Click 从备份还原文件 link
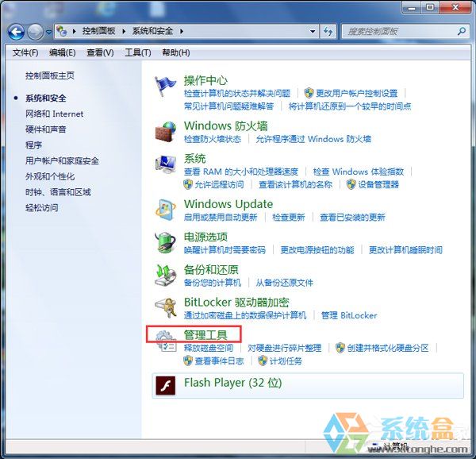Screen dimensions: 476x459 coord(285,283)
